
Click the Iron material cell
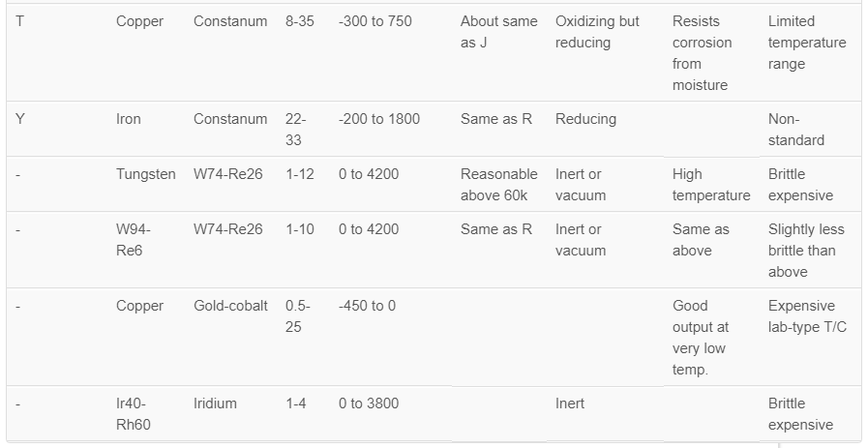[x=129, y=119]
